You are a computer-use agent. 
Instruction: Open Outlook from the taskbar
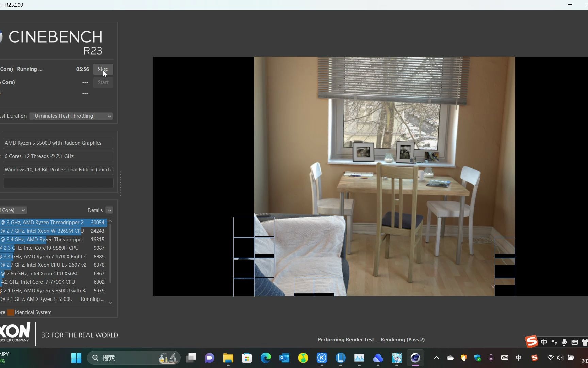[284, 358]
